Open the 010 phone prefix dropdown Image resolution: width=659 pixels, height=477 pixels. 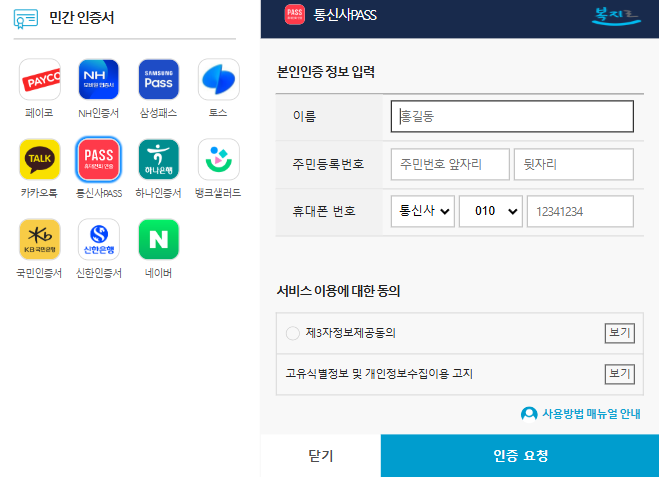coord(490,211)
